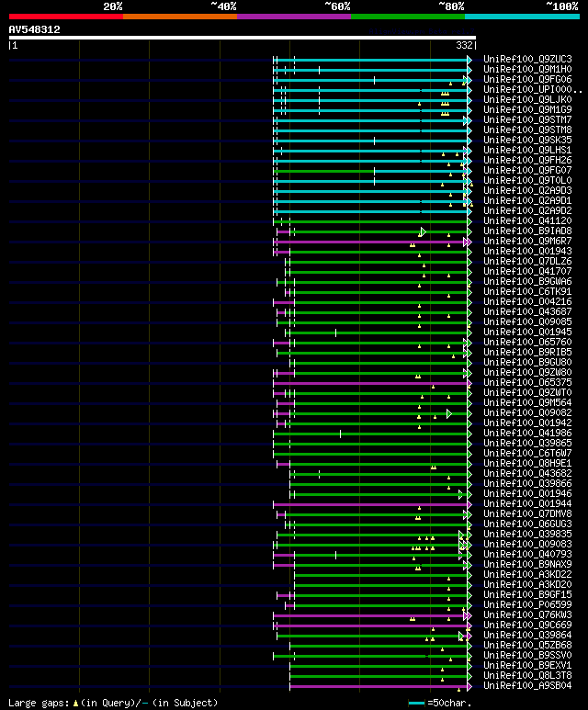This screenshot has width=588, height=710.
Task: Select the red 20% identity color segment
Action: point(65,17)
